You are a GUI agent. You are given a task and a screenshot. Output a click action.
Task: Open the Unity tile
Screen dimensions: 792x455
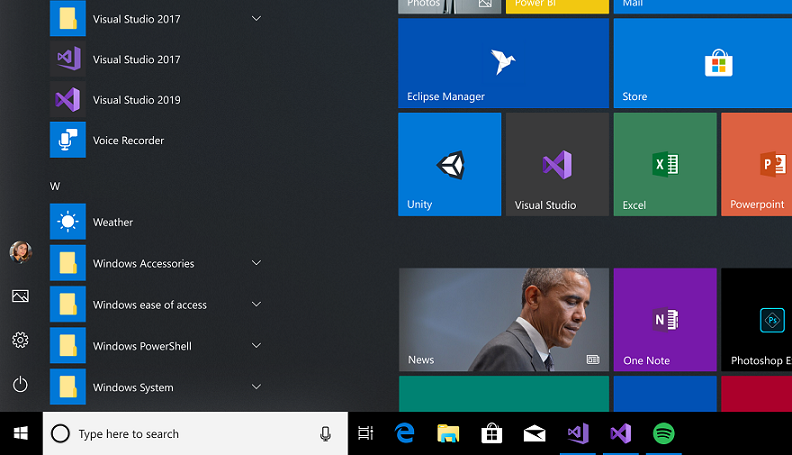click(449, 164)
